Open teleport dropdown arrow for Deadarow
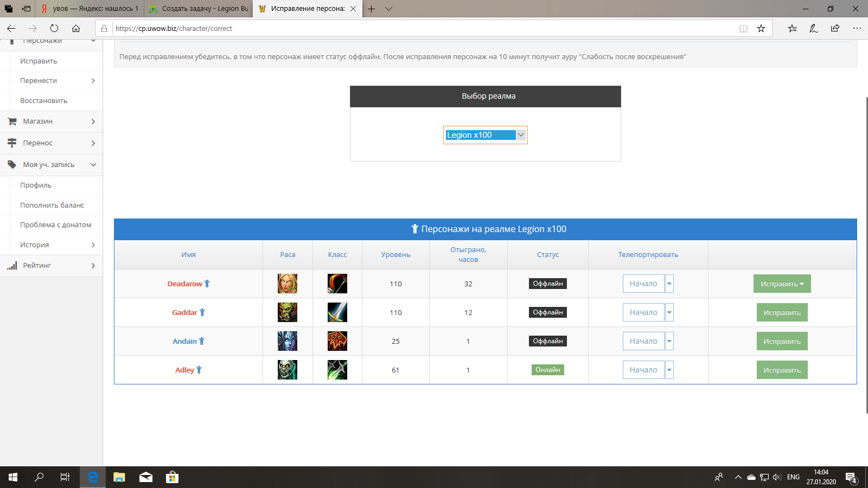Image resolution: width=868 pixels, height=488 pixels. click(x=669, y=284)
